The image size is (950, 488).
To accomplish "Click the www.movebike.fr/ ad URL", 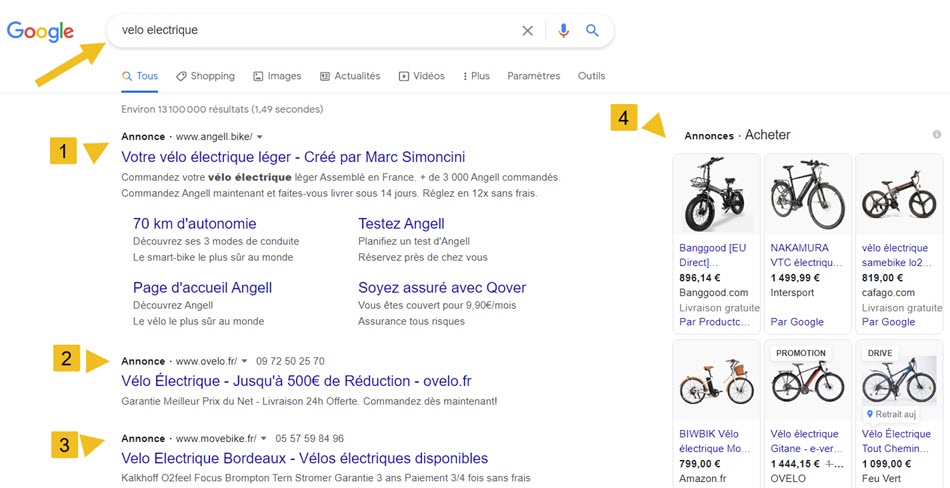I will click(216, 438).
